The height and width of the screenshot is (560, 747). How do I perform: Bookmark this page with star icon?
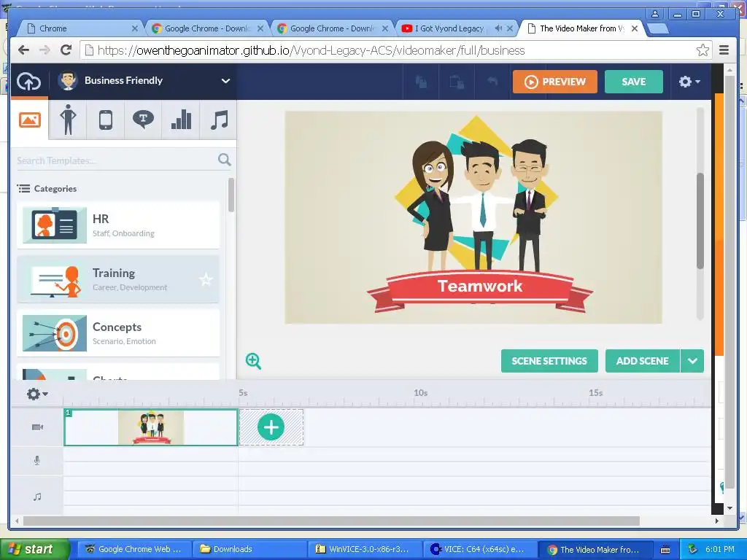coord(703,50)
